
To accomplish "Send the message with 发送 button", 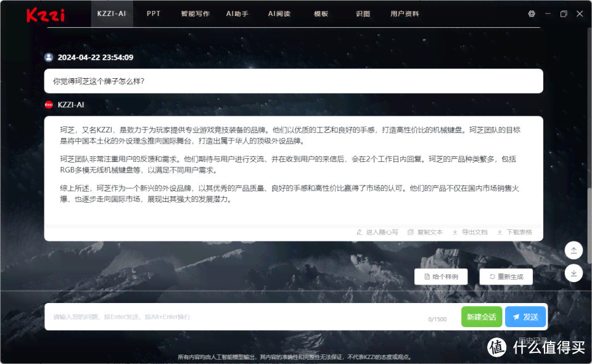I will click(525, 317).
